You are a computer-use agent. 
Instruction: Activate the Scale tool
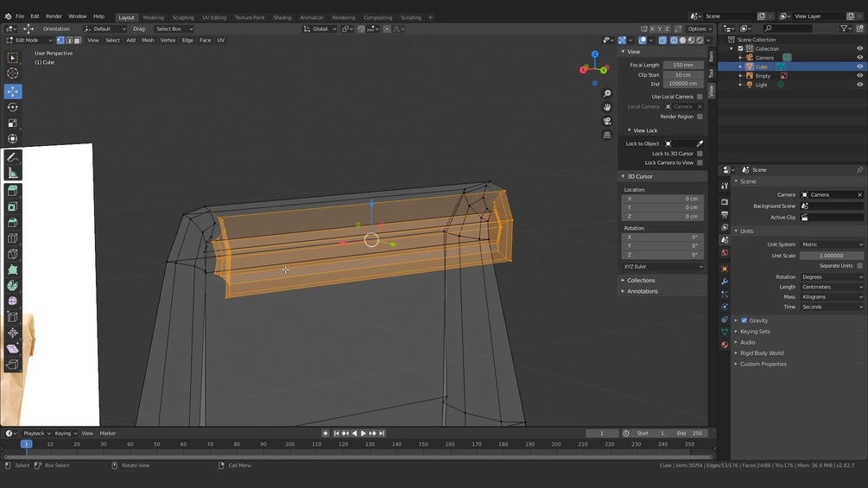click(x=13, y=123)
